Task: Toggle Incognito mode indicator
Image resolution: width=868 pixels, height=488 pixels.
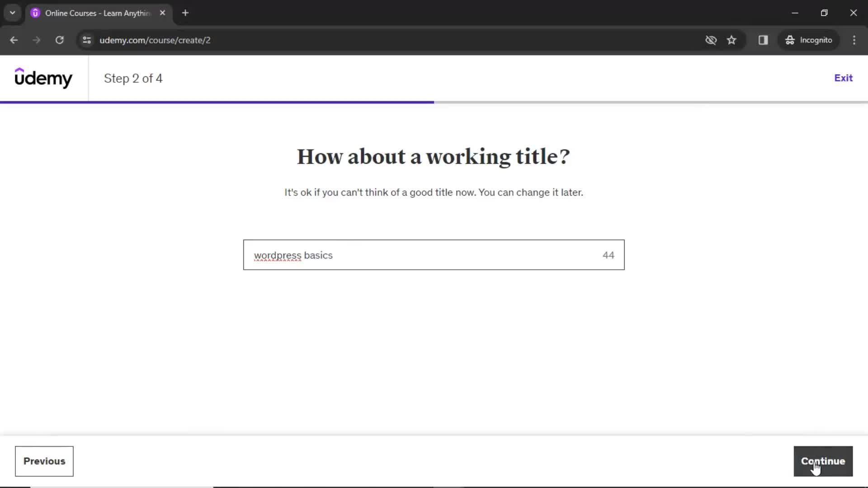Action: (809, 40)
